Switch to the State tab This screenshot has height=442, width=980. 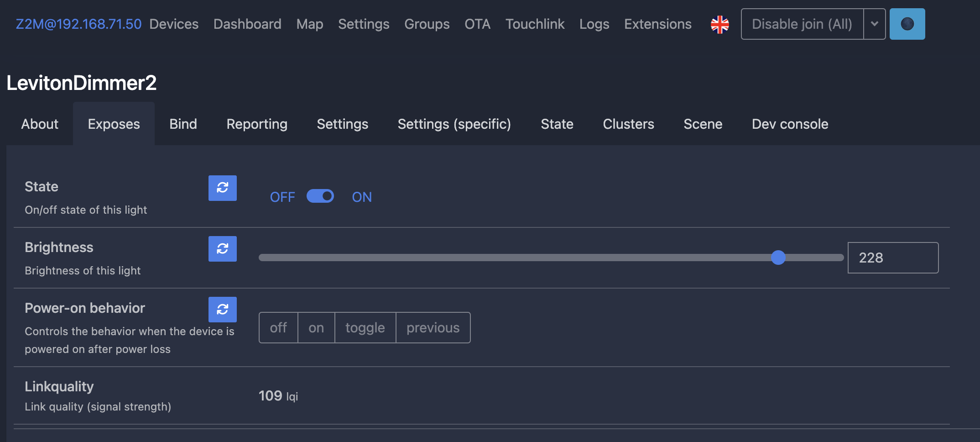tap(557, 124)
